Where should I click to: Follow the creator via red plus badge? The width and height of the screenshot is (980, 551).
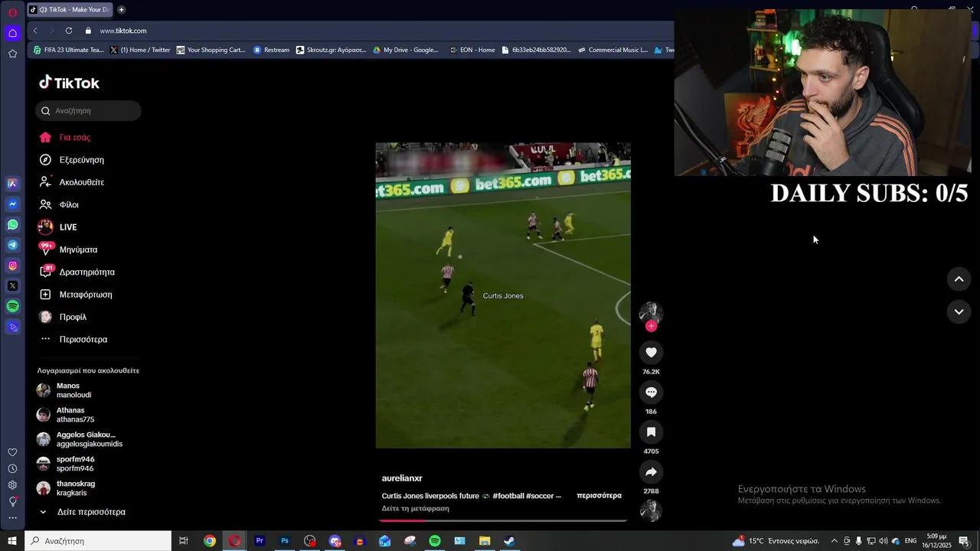pos(651,326)
